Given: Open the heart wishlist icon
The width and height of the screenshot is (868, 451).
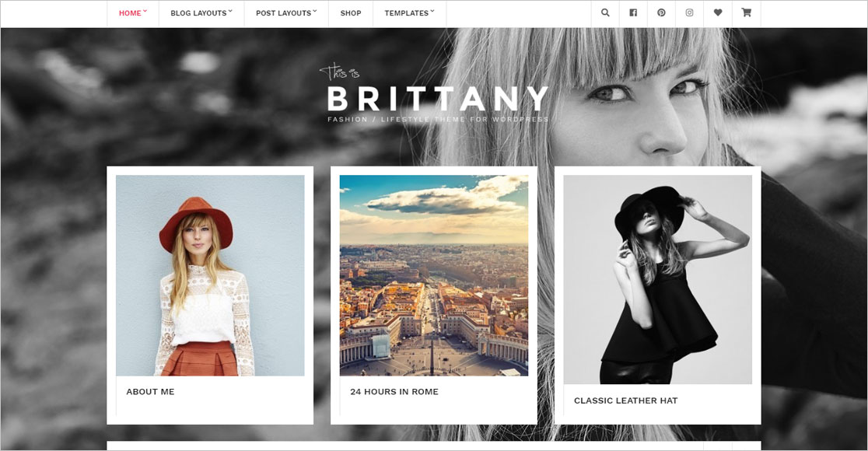Looking at the screenshot, I should 717,12.
